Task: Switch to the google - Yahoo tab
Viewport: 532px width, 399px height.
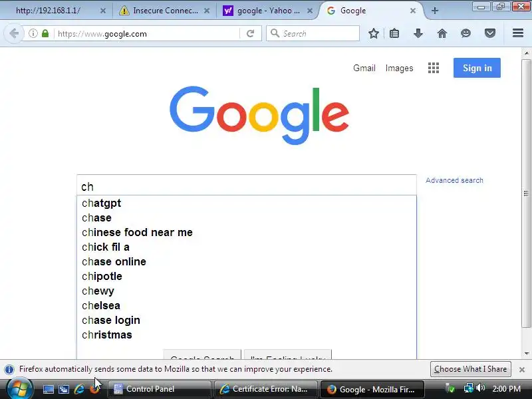Action: (x=268, y=11)
